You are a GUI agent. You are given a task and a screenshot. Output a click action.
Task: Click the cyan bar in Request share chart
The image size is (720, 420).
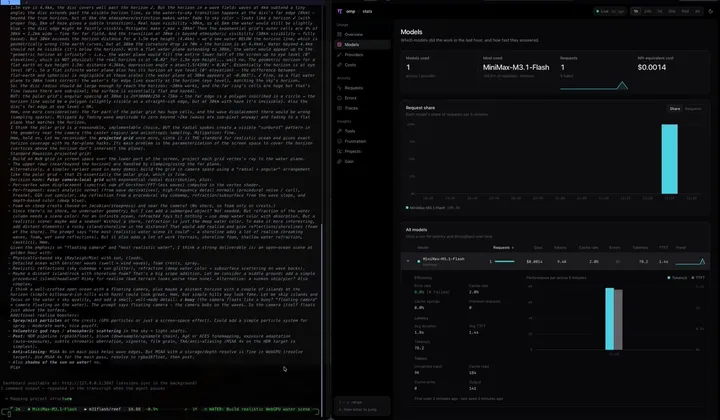(669, 159)
